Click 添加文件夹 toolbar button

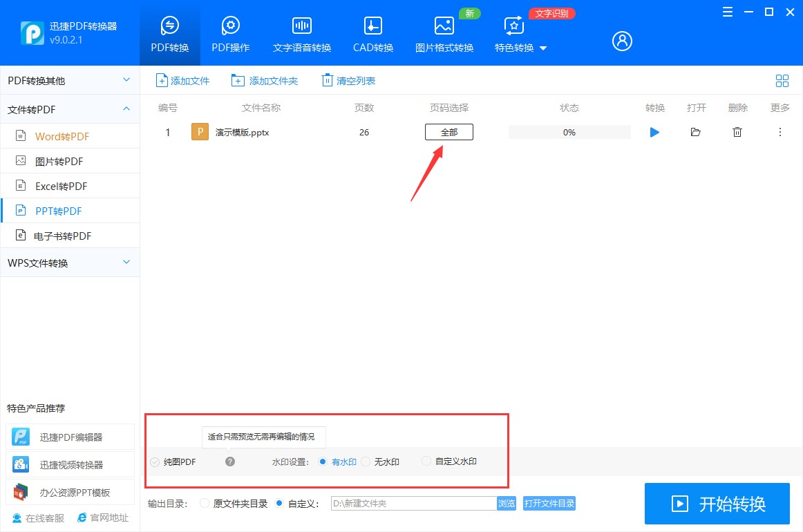265,80
